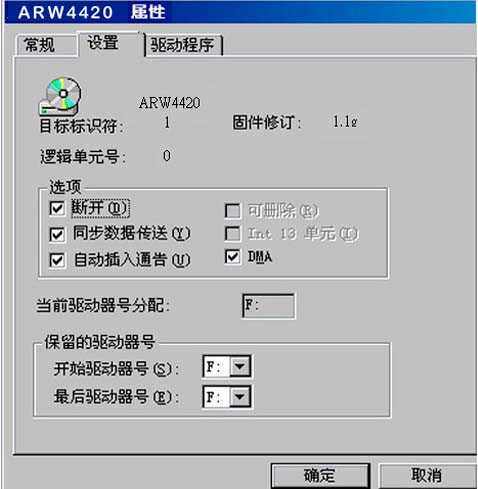478x489 pixels.
Task: Open the 最后驱动器号 dropdown arrow
Action: [x=240, y=397]
